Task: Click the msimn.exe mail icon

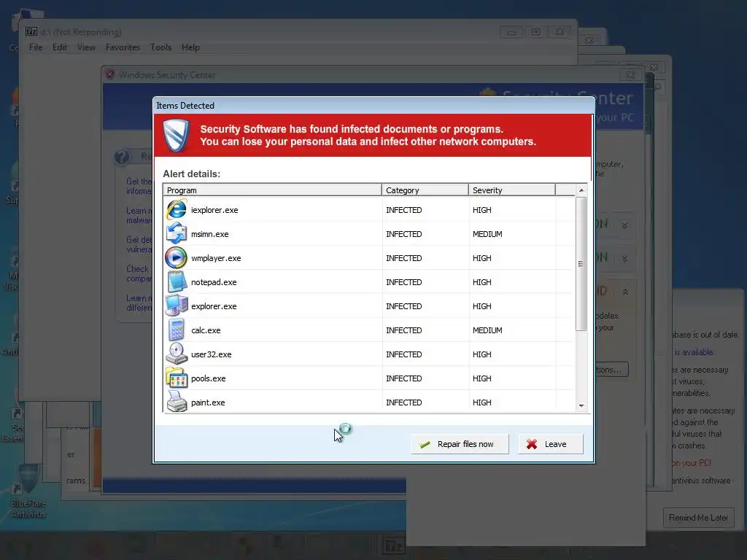Action: coord(177,234)
